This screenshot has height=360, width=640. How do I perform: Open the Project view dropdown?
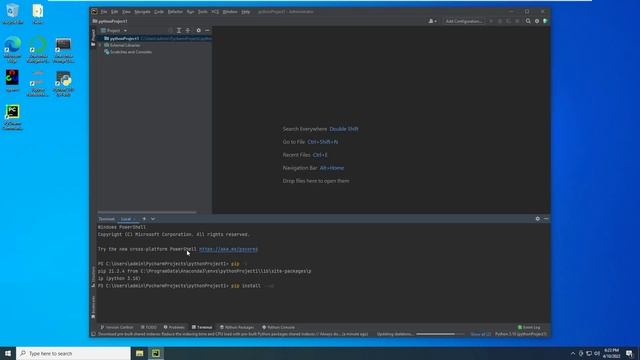click(114, 31)
